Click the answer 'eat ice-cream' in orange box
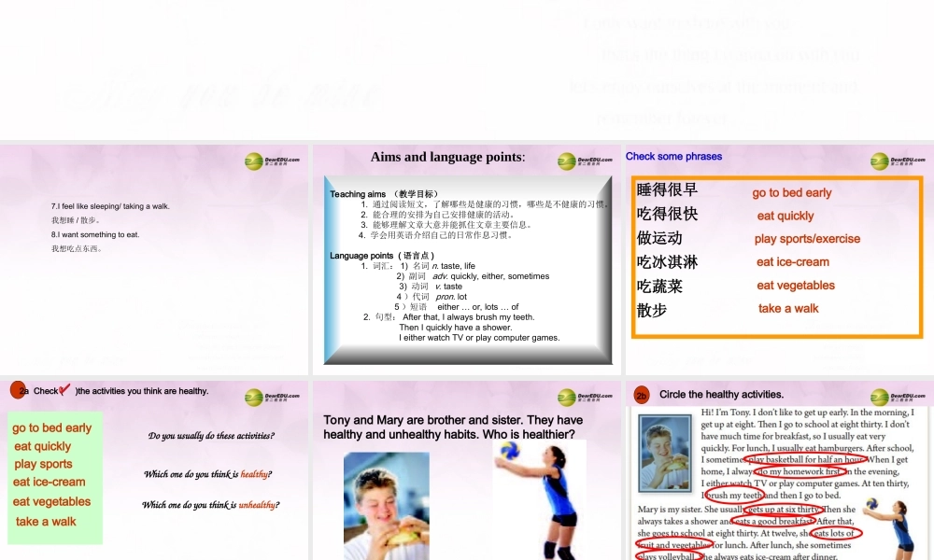Image resolution: width=934 pixels, height=560 pixels. click(792, 262)
